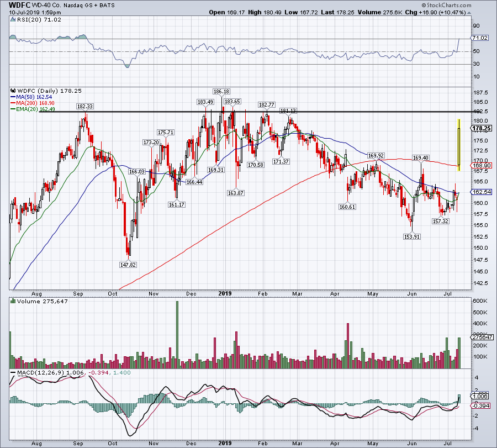Select the Volume 275.6K header value

[380, 12]
